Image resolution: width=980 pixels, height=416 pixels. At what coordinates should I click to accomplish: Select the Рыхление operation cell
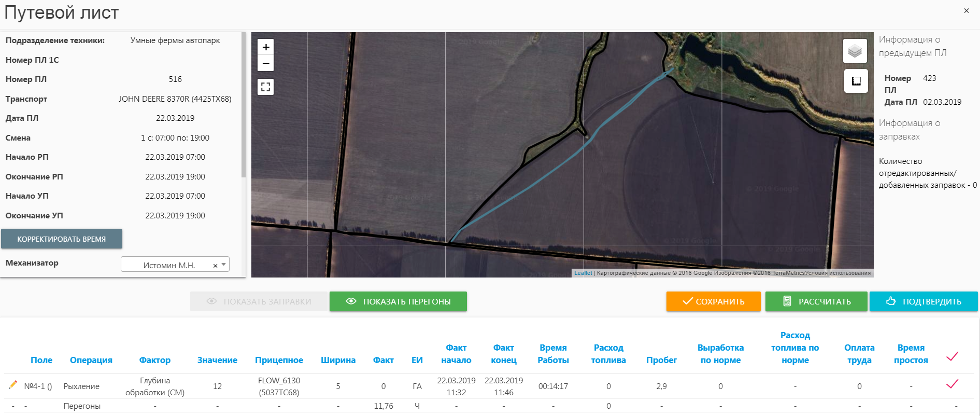(x=81, y=386)
